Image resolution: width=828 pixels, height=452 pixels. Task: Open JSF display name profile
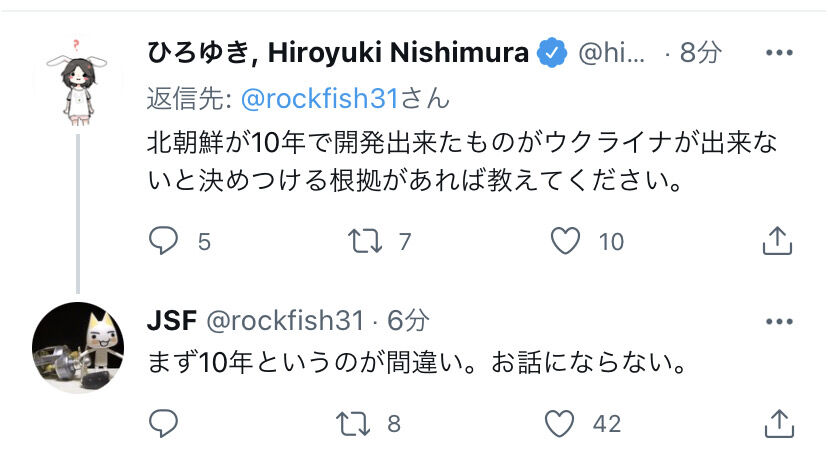click(171, 321)
